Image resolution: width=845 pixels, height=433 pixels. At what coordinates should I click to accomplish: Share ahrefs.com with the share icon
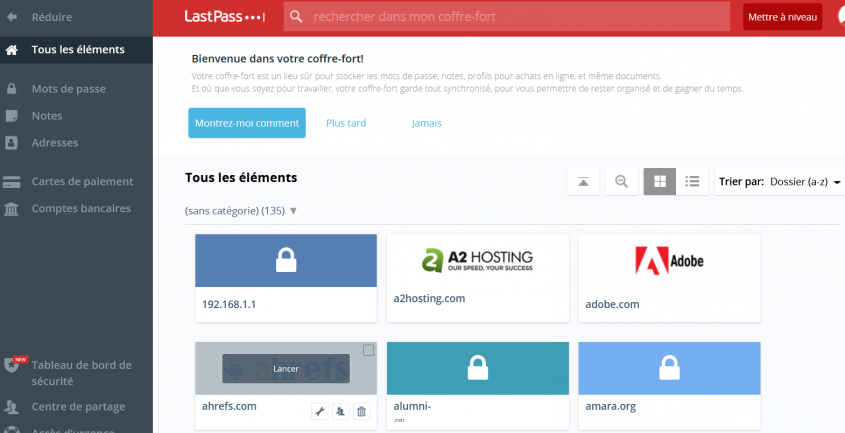pos(341,412)
